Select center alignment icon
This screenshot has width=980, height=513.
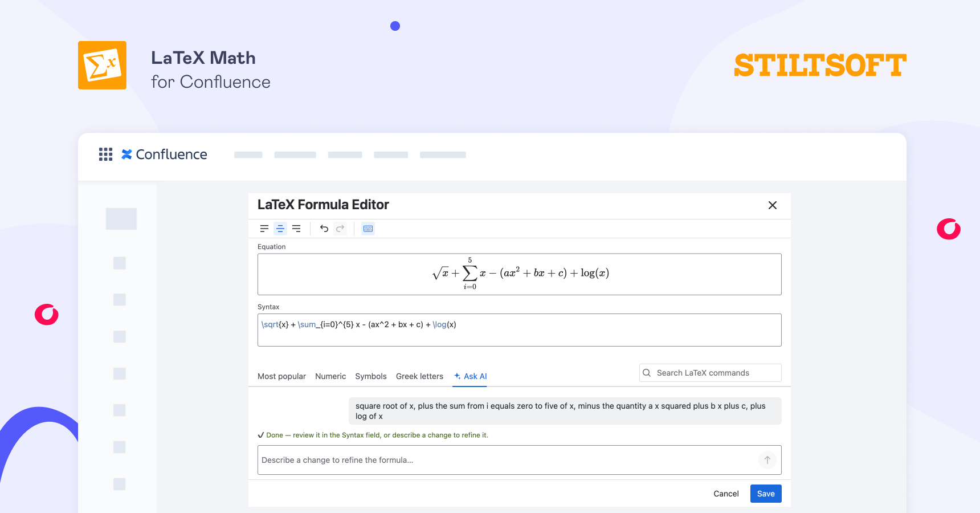280,229
